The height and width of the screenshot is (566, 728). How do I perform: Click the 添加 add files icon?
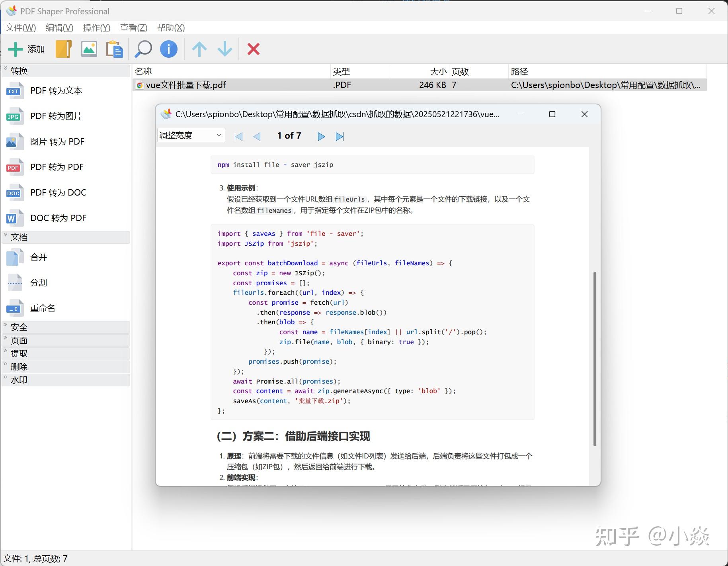pyautogui.click(x=26, y=49)
